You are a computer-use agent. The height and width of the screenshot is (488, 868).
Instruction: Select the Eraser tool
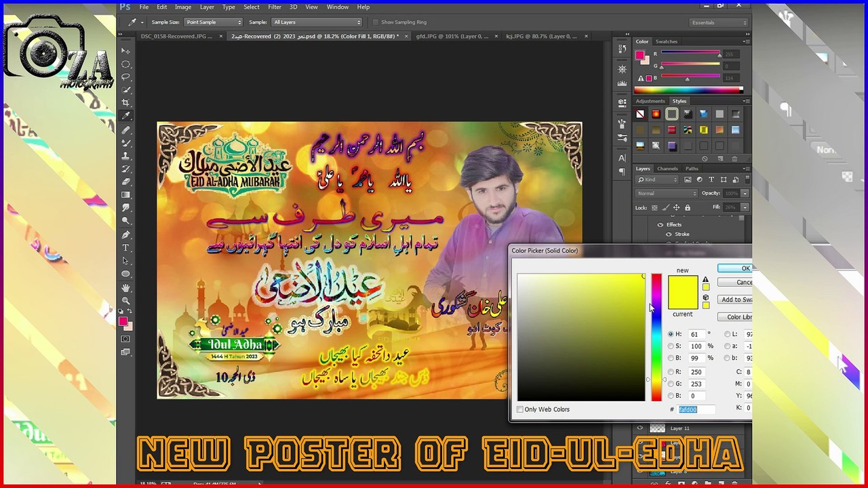pyautogui.click(x=125, y=182)
